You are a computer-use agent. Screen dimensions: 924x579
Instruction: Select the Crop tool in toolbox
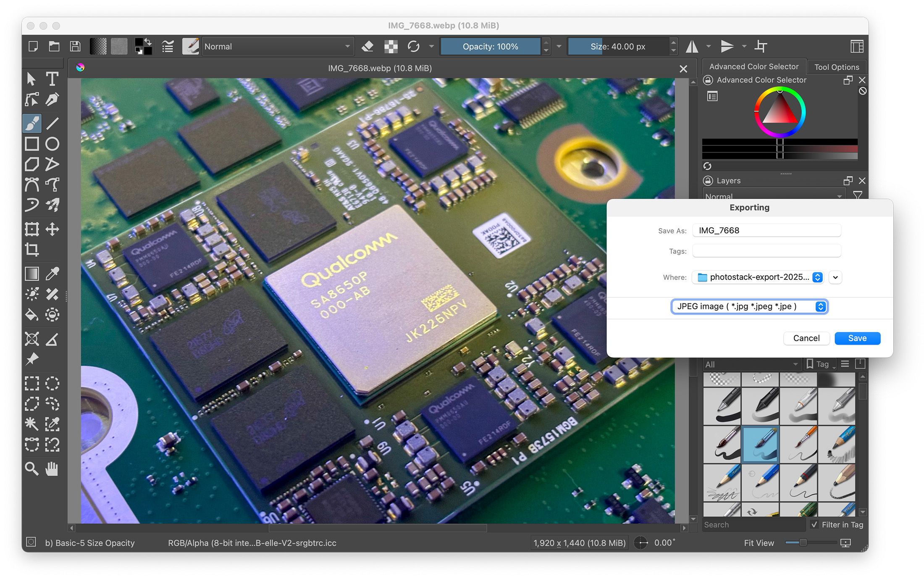[x=32, y=250]
